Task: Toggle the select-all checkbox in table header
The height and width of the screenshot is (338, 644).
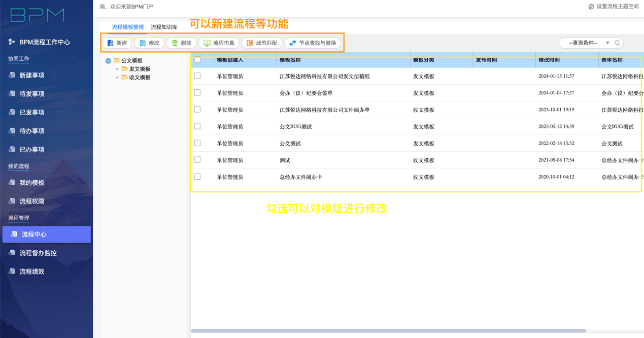Action: click(197, 60)
